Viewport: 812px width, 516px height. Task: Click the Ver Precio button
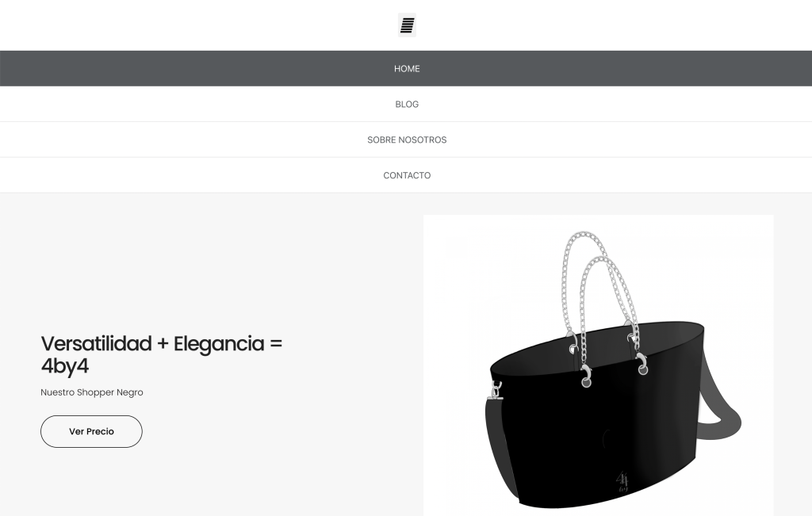[x=91, y=431]
